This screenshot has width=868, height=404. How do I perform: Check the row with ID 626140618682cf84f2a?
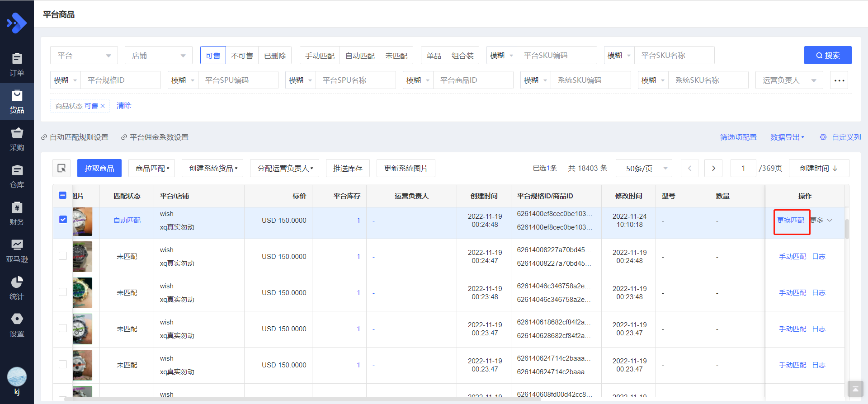point(63,328)
